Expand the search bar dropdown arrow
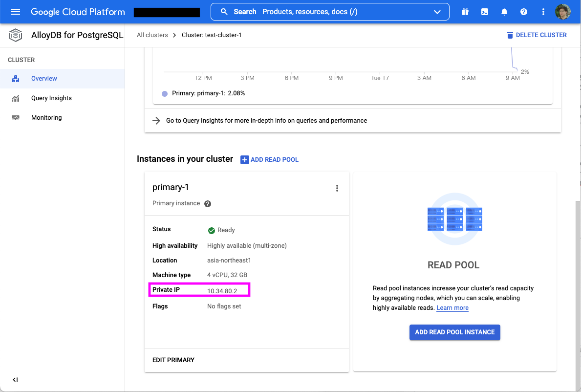Viewport: 581px width, 392px height. click(437, 12)
